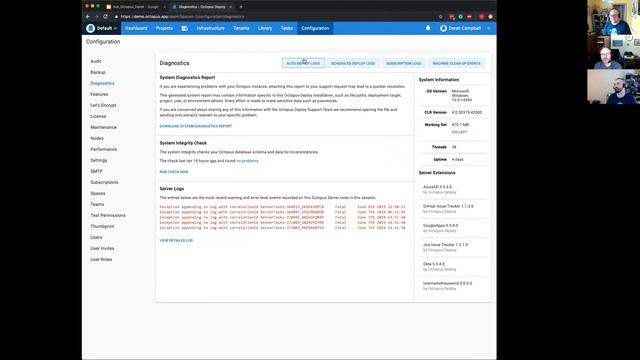Open Subscriptions in the sidebar

point(104,182)
